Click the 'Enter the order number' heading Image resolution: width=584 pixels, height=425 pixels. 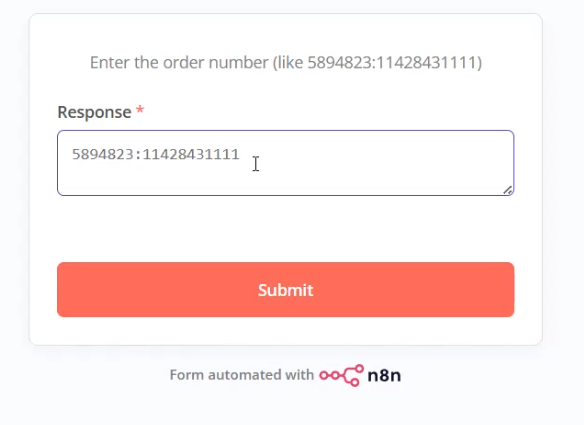tap(286, 62)
